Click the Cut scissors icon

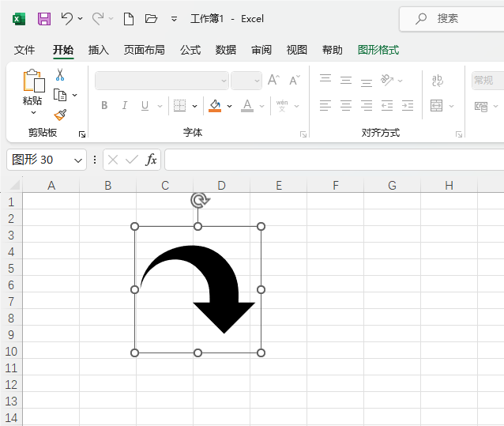click(60, 75)
